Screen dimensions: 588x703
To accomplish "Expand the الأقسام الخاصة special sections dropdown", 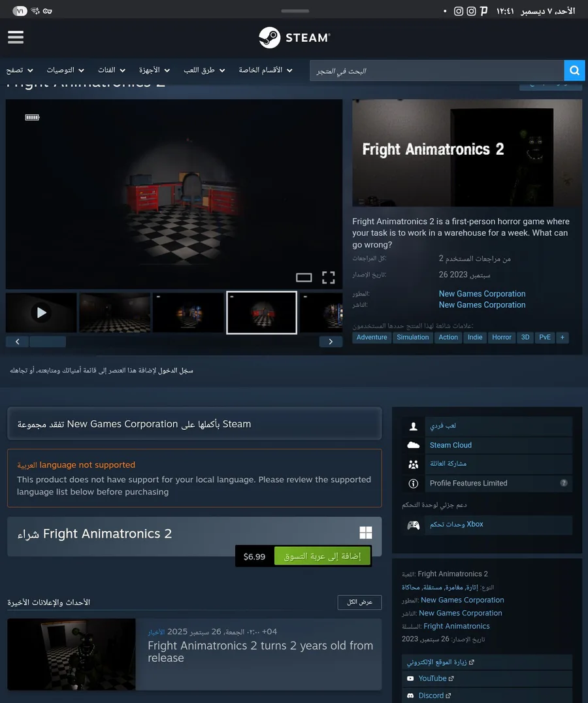I will pos(266,71).
